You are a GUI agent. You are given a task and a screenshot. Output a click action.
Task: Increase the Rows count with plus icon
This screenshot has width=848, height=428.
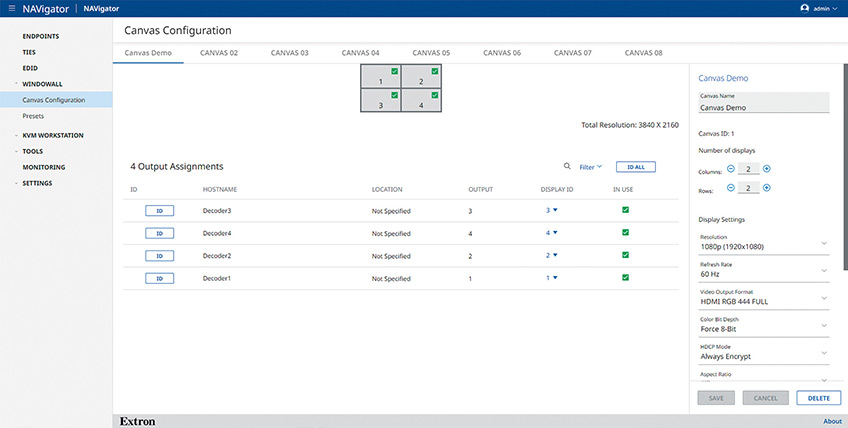click(766, 188)
